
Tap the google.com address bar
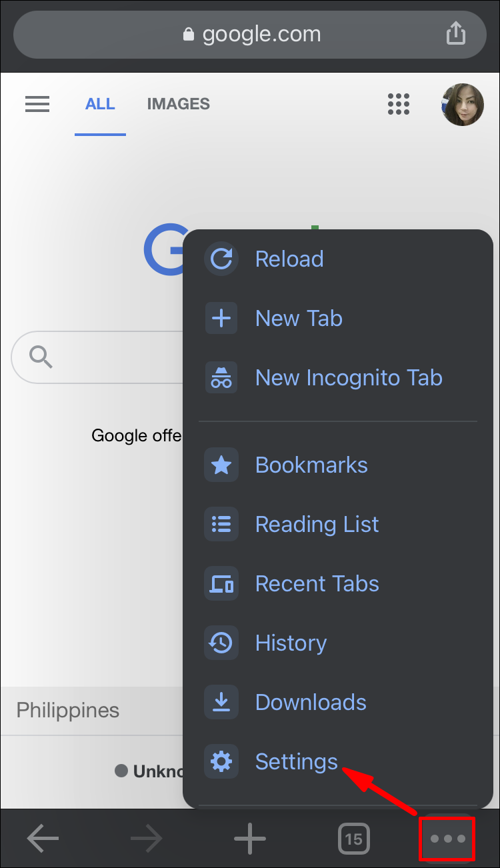[x=250, y=34]
